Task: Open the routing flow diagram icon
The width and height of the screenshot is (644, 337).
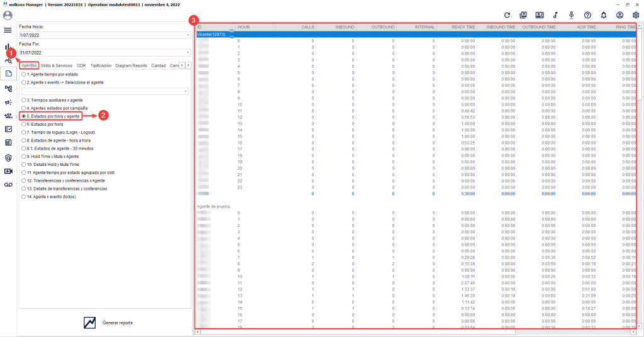Action: coord(8,88)
